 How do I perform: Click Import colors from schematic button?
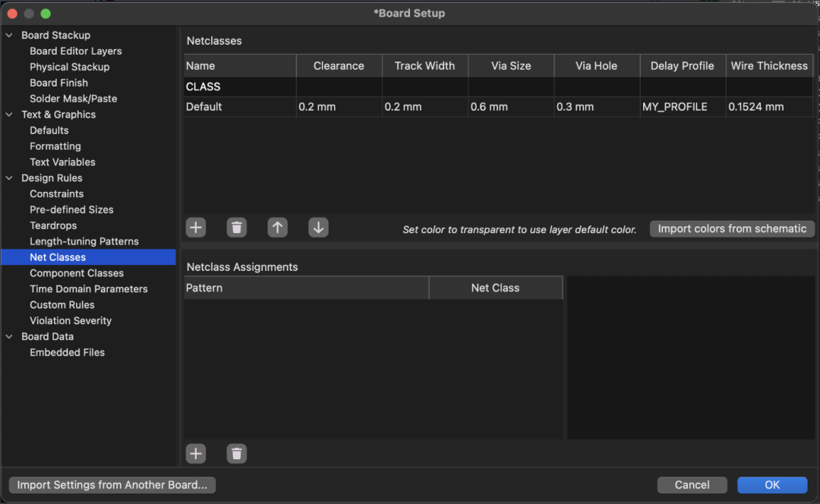[732, 228]
